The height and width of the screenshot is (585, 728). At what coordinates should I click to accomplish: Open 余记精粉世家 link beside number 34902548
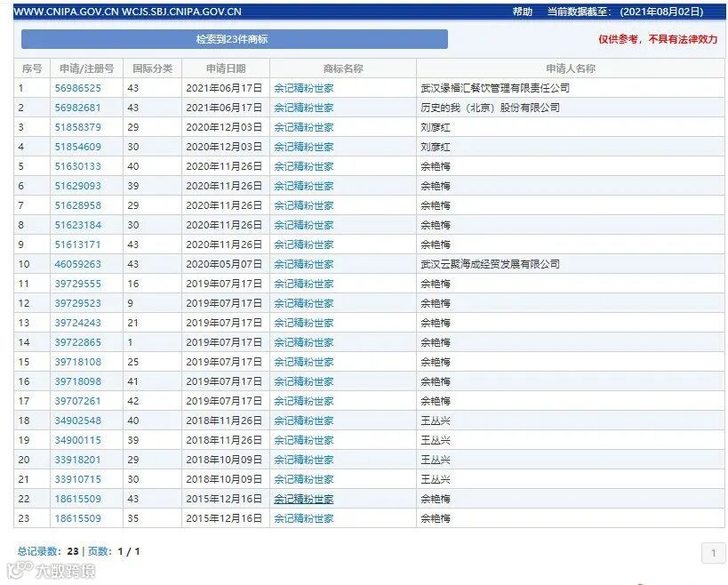pyautogui.click(x=304, y=421)
